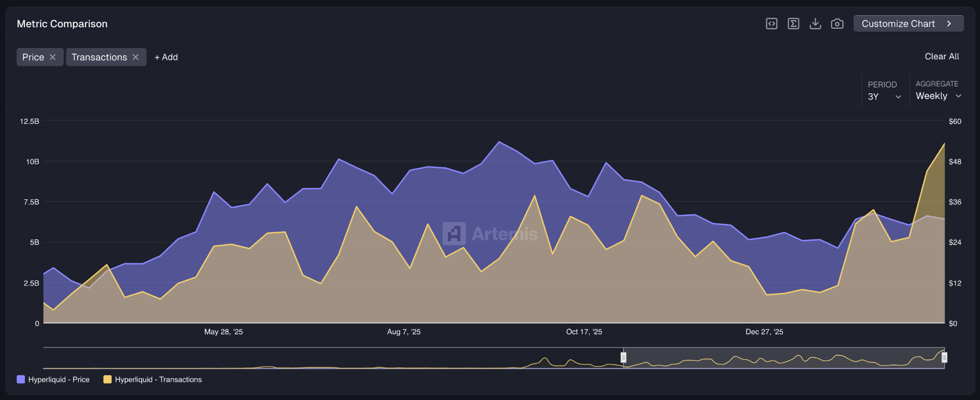Click the $12 right axis label
The height and width of the screenshot is (400, 980).
tap(955, 283)
